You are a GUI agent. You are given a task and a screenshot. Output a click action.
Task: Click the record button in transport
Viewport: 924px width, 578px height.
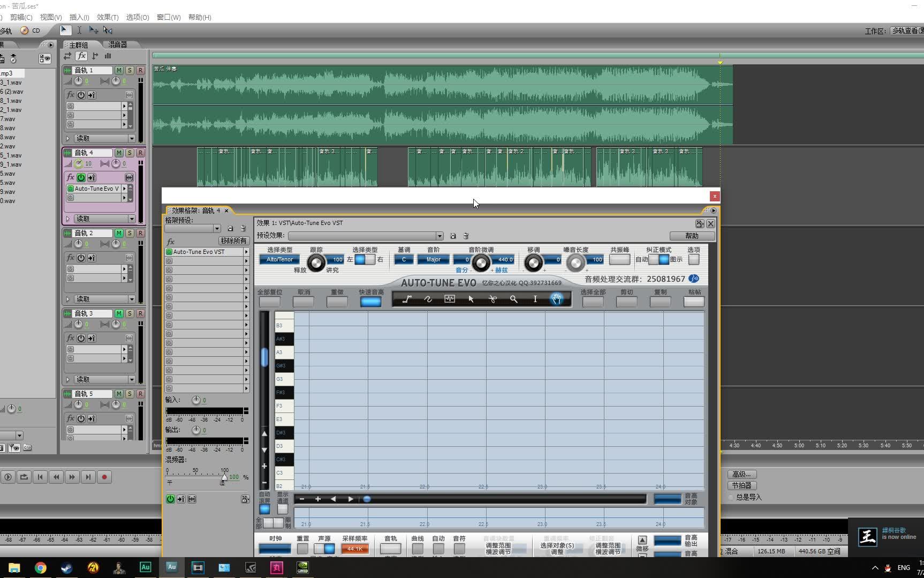tap(104, 477)
